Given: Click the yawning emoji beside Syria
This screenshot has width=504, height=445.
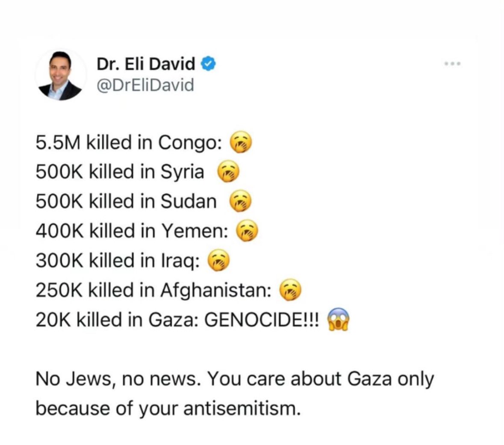Looking at the screenshot, I should pos(229,171).
